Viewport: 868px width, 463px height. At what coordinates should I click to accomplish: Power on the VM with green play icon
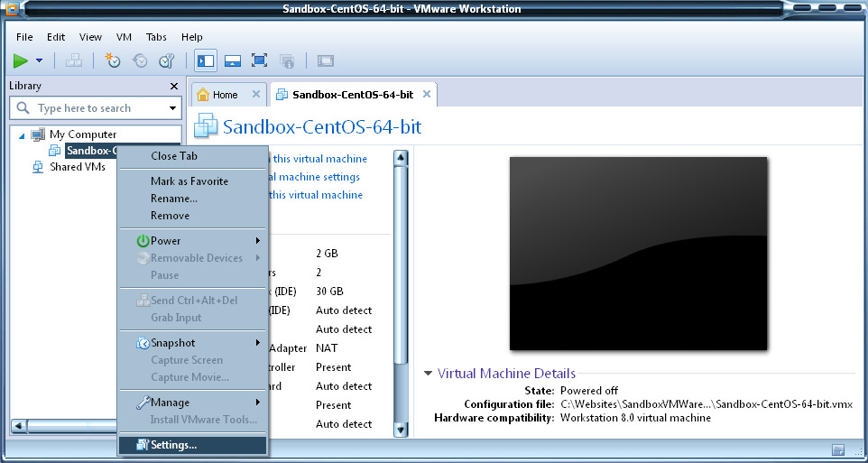pyautogui.click(x=21, y=61)
